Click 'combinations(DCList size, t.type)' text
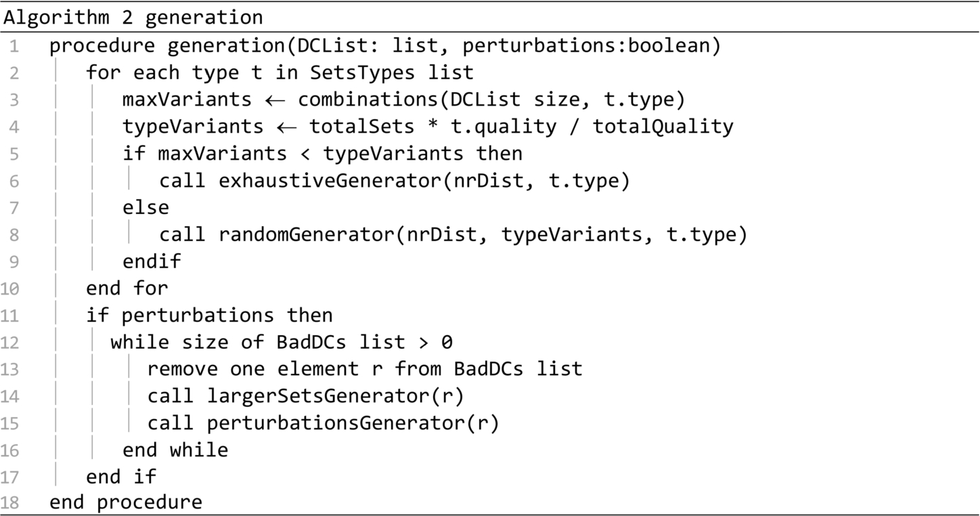 click(492, 100)
